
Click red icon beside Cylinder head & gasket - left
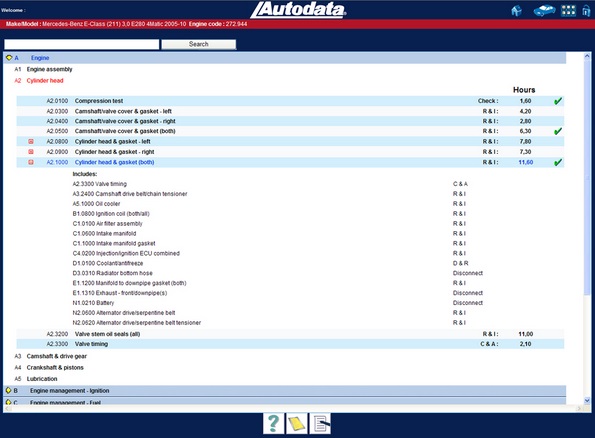[x=31, y=141]
